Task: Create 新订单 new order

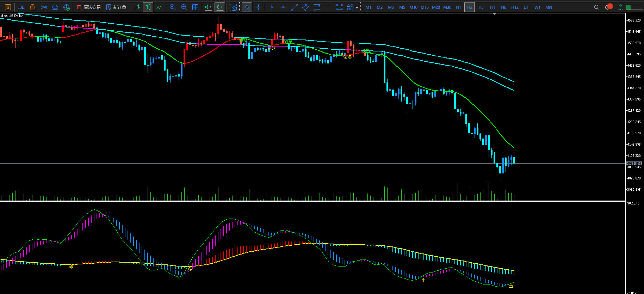Action: [x=117, y=7]
